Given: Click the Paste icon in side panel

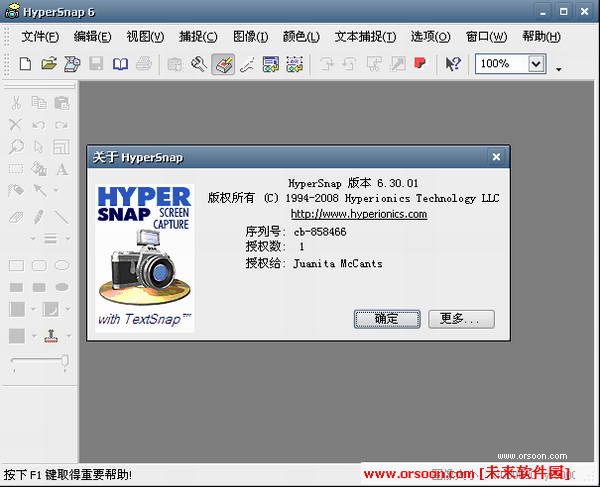Looking at the screenshot, I should pyautogui.click(x=62, y=103).
